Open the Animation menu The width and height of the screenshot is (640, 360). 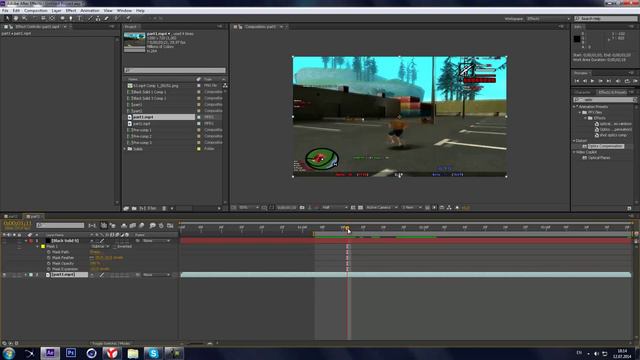90,11
